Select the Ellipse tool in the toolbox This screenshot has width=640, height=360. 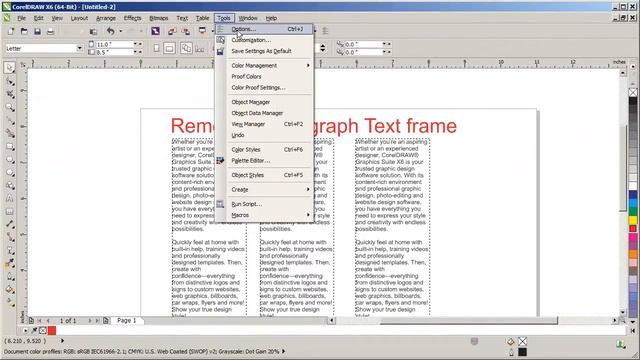pos(10,160)
